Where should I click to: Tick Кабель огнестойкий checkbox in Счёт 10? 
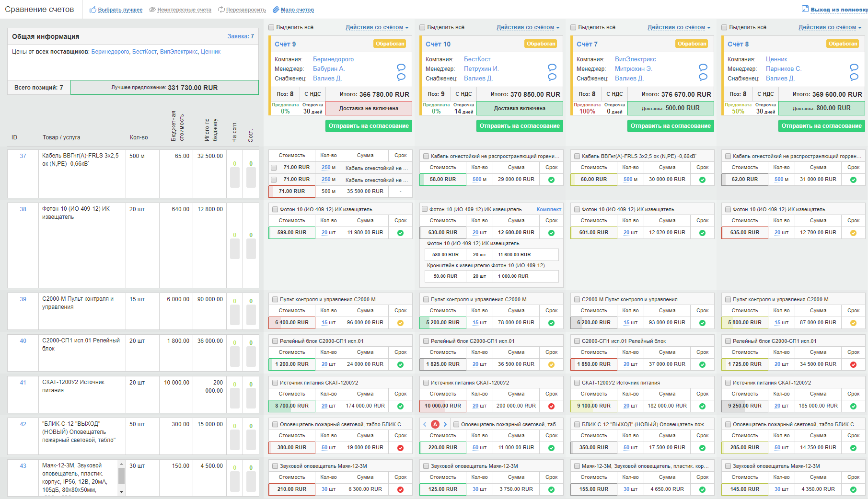coord(426,156)
